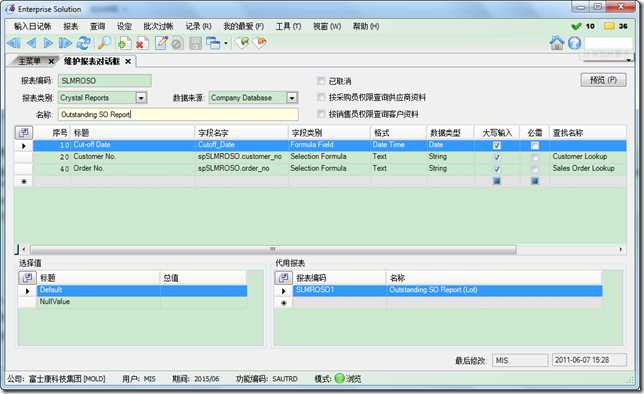Open the home icon

coord(557,42)
